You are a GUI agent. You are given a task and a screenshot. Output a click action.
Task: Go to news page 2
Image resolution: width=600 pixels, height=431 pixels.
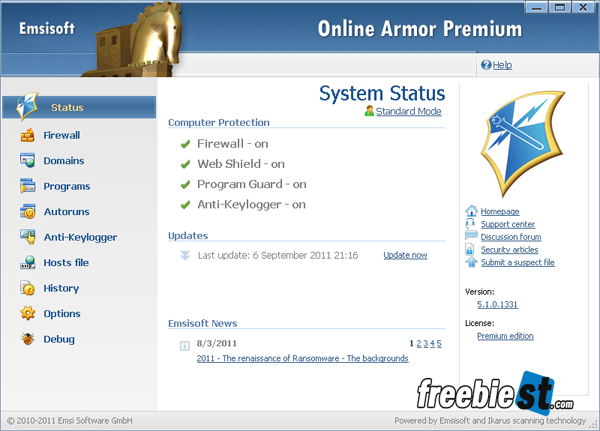(x=419, y=343)
